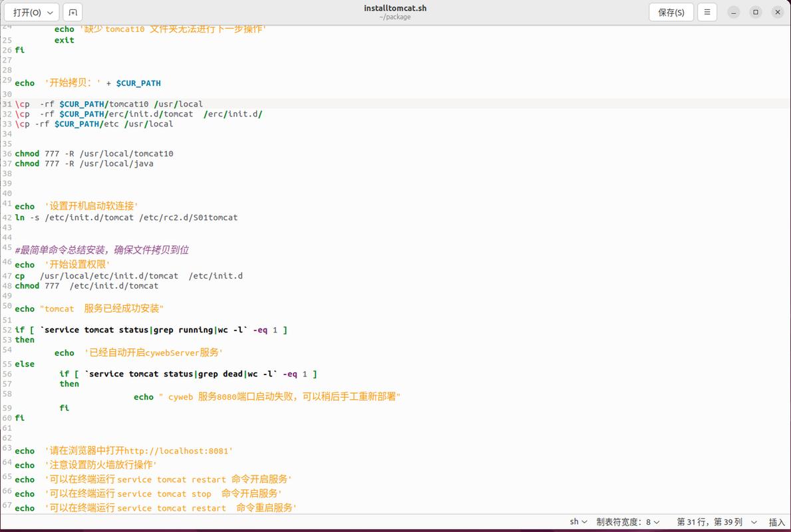Click 'chmod 777 /etc/init.d/tomcat' line

pyautogui.click(x=86, y=285)
